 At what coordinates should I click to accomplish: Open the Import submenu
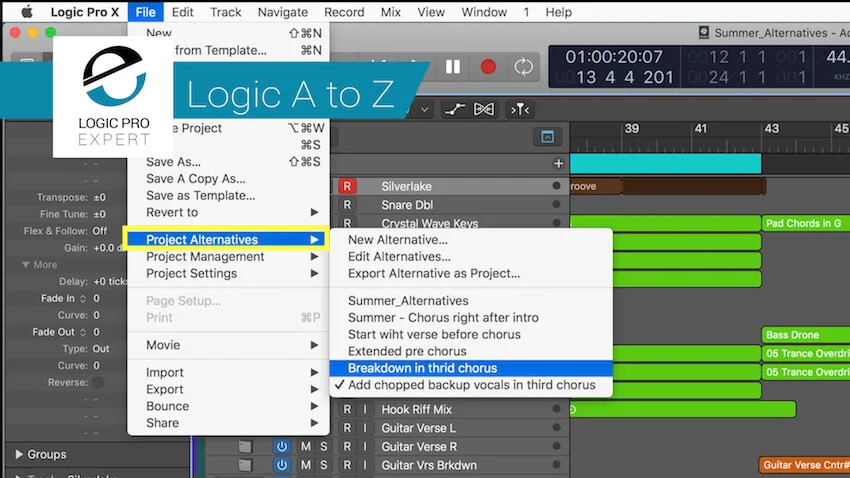pos(228,372)
